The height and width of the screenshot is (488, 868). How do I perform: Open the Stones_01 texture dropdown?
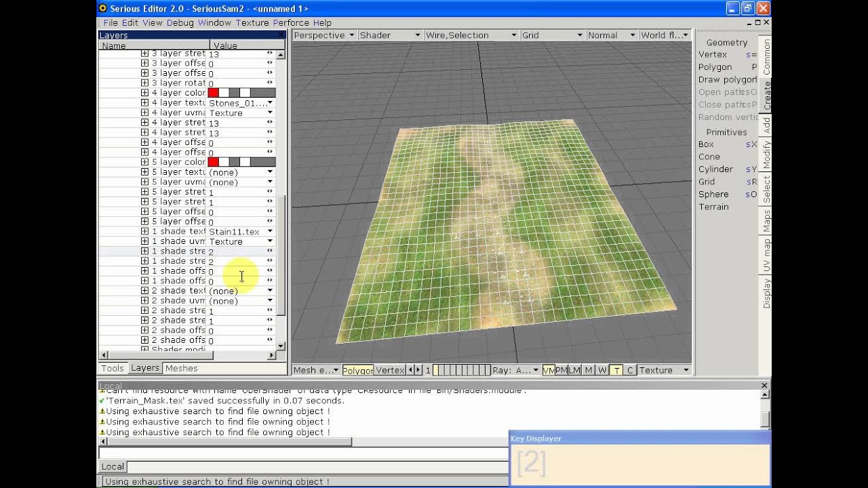coord(270,103)
